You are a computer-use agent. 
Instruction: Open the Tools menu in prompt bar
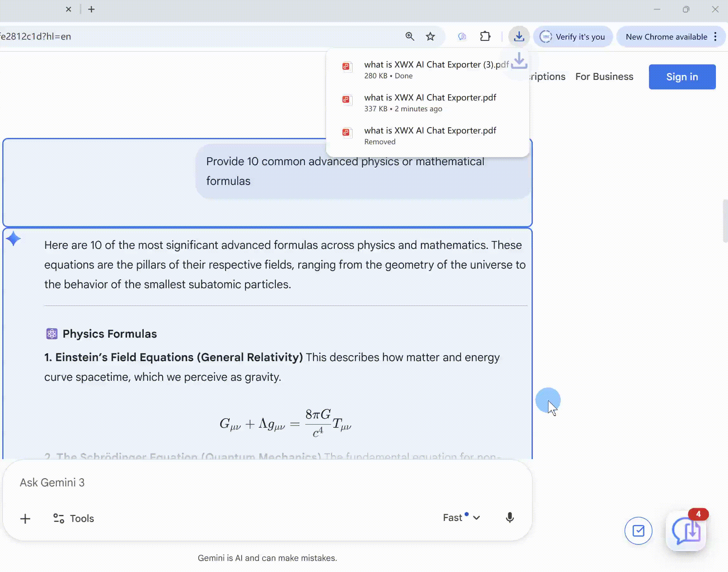[x=74, y=518]
